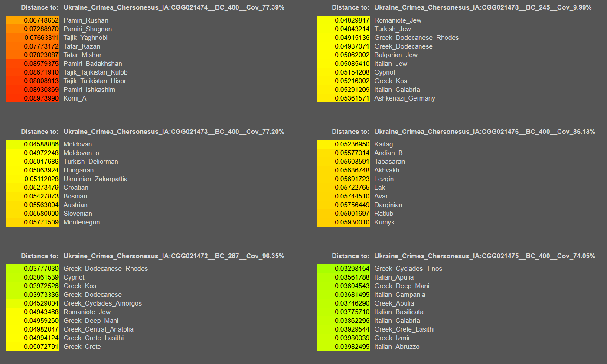Click the Andian_B population name
The height and width of the screenshot is (364, 607).
click(388, 153)
